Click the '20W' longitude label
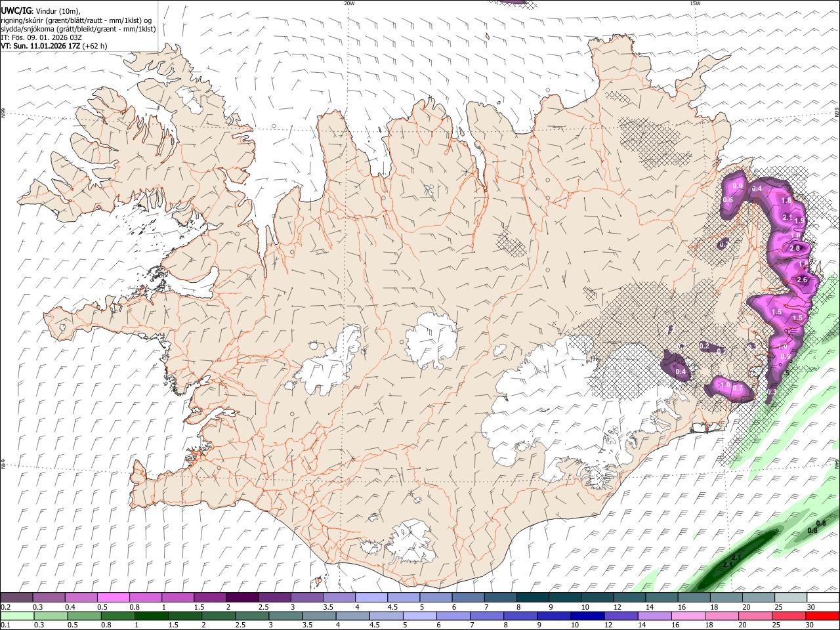 (x=349, y=3)
